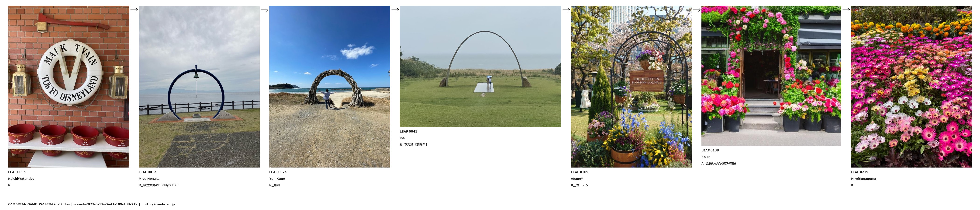This screenshot has height=210, width=980.
Task: Click the LEAF 0005 label
Action: [x=17, y=172]
